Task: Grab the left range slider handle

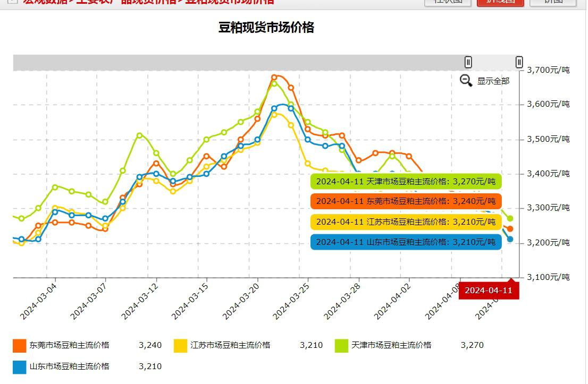Action: 468,62
